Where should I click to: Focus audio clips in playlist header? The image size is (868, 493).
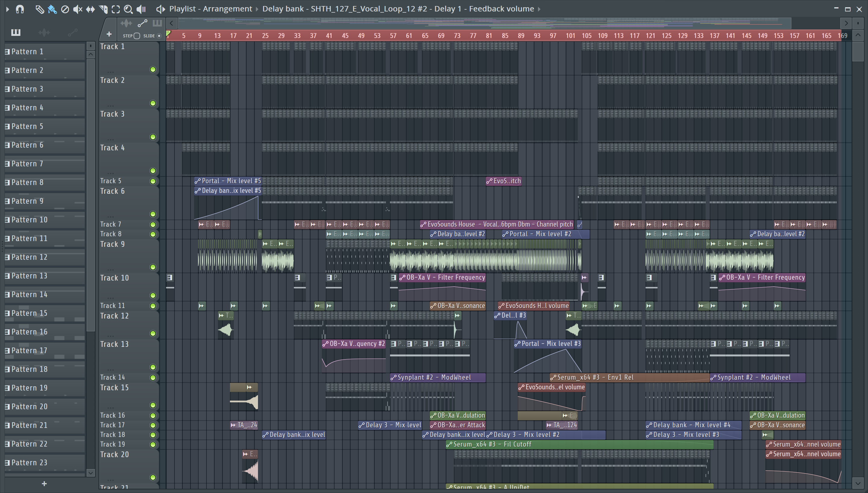point(126,23)
